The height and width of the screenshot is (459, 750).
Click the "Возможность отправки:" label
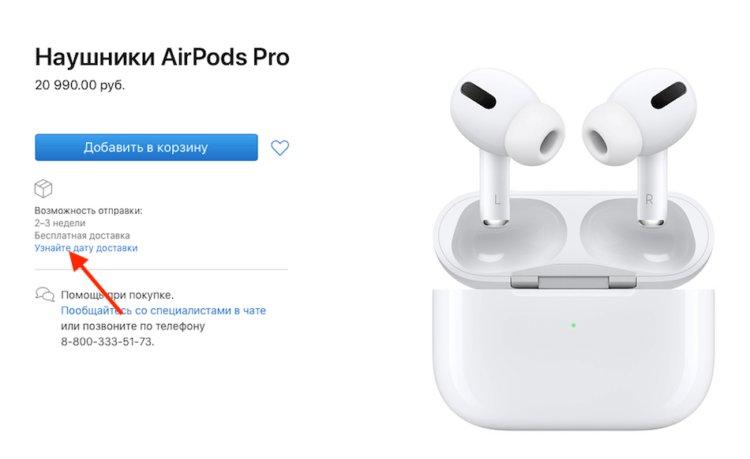point(88,210)
